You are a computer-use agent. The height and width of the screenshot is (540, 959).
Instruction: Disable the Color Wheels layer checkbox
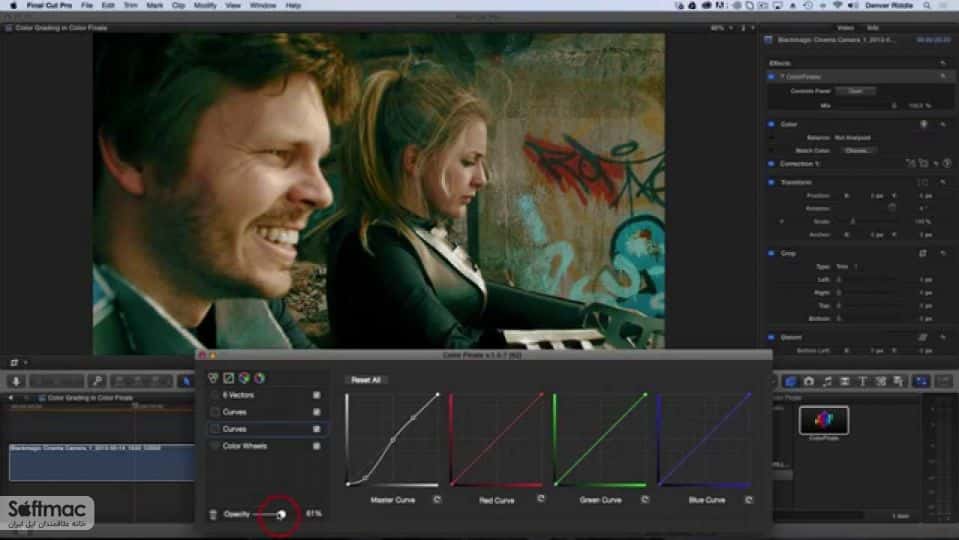pyautogui.click(x=316, y=446)
